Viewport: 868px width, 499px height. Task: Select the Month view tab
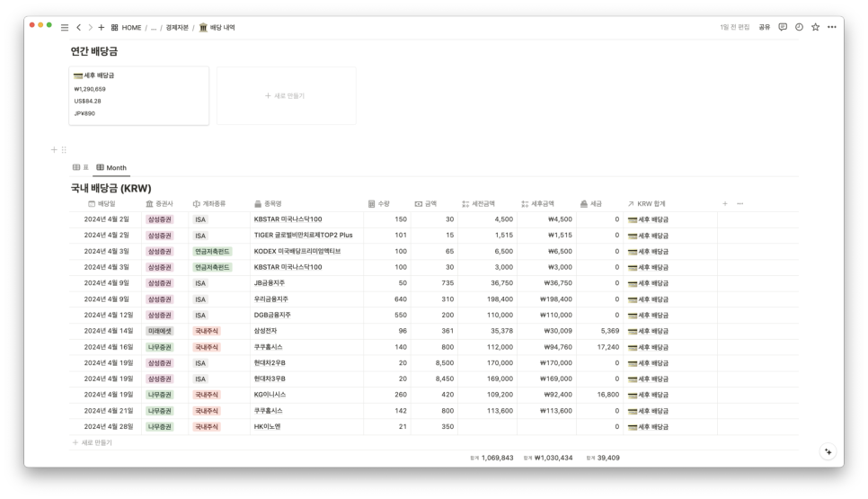coord(111,167)
